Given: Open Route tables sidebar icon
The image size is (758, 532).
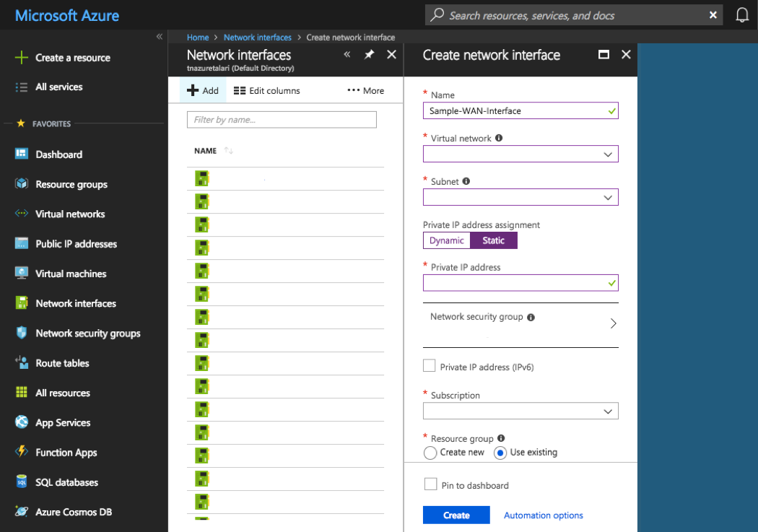Looking at the screenshot, I should click(22, 363).
